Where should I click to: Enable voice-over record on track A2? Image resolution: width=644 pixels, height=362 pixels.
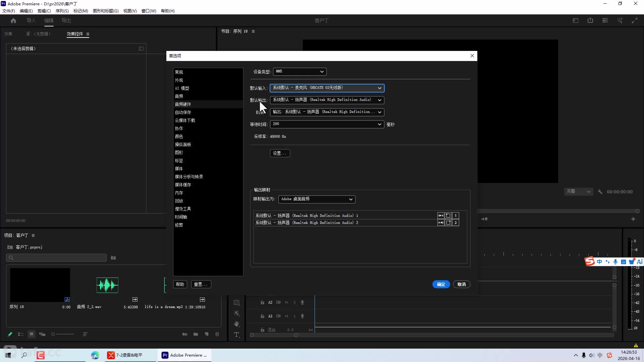(x=303, y=303)
